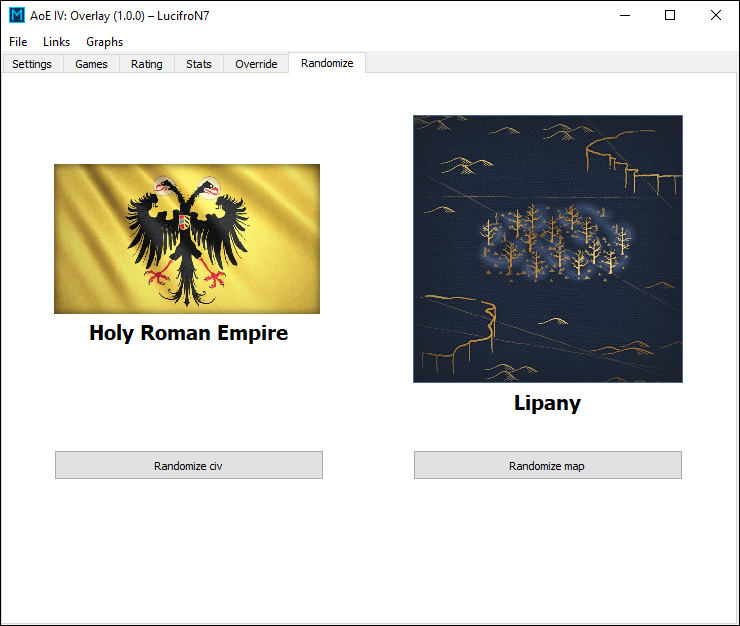Switch to the Rating tab

pos(147,64)
